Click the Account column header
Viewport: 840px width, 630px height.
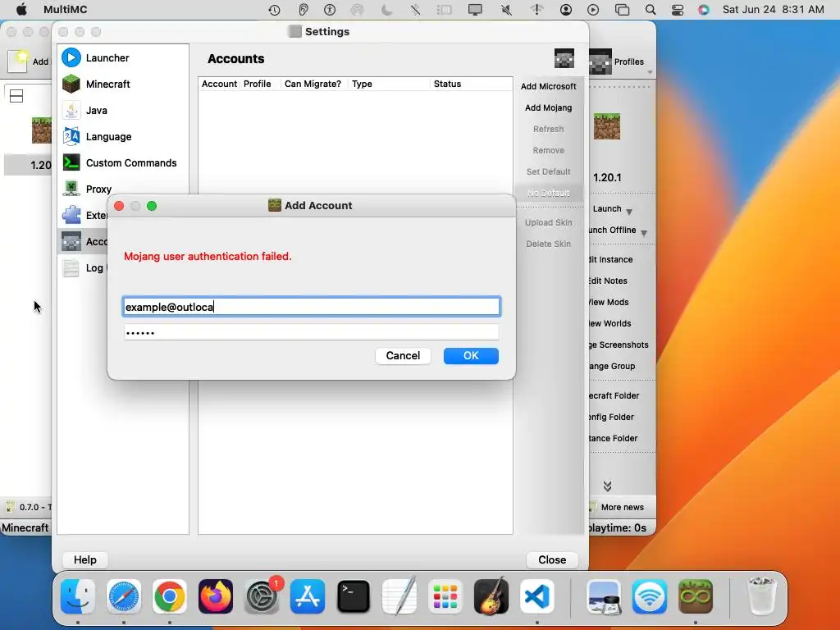219,84
